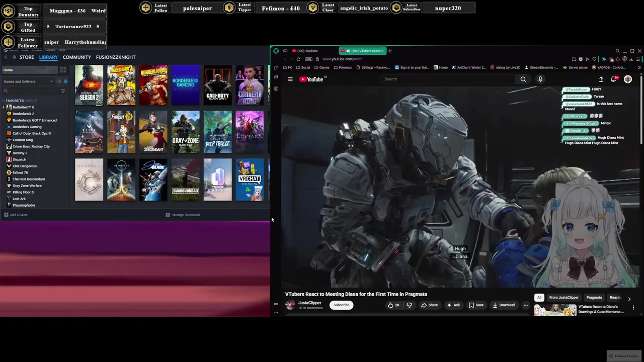Open YouTube account avatar menu
644x362 pixels.
(628, 79)
